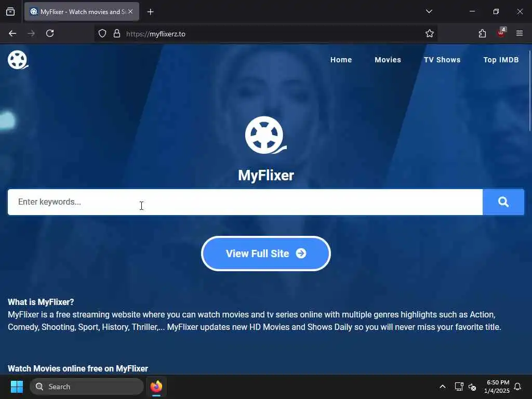This screenshot has width=532, height=399.
Task: Click the View Full Site button
Action: tap(265, 254)
